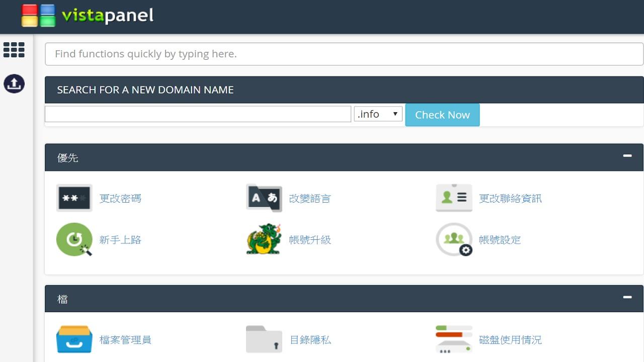Viewport: 644px width, 362px height.
Task: Click the 目錄隱私 folder lock icon
Action: [x=264, y=339]
